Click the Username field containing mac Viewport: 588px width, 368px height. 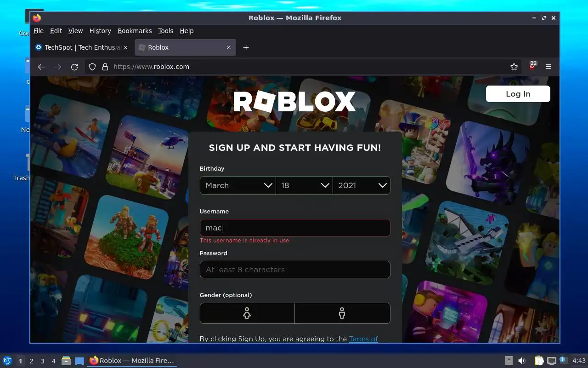coord(295,228)
